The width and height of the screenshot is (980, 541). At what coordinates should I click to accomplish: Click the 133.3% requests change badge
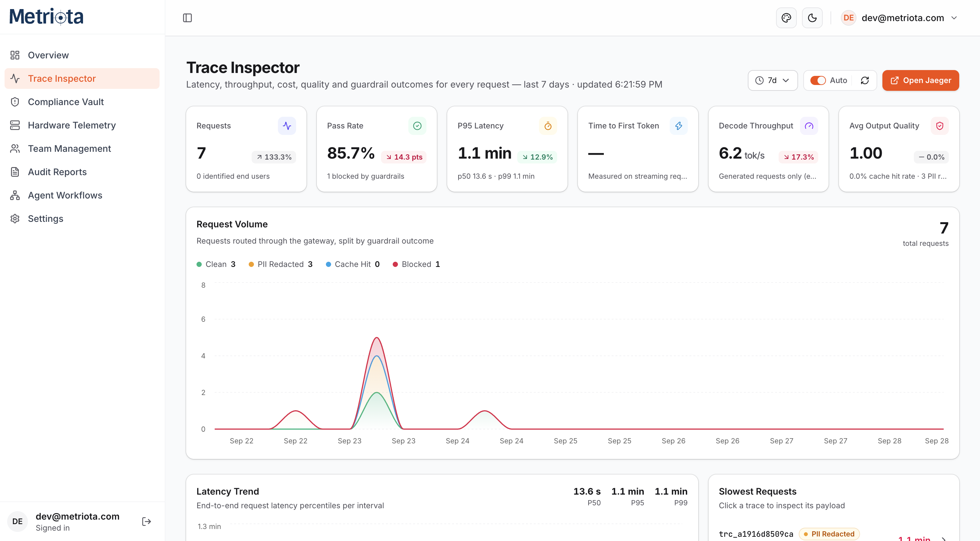pyautogui.click(x=273, y=157)
